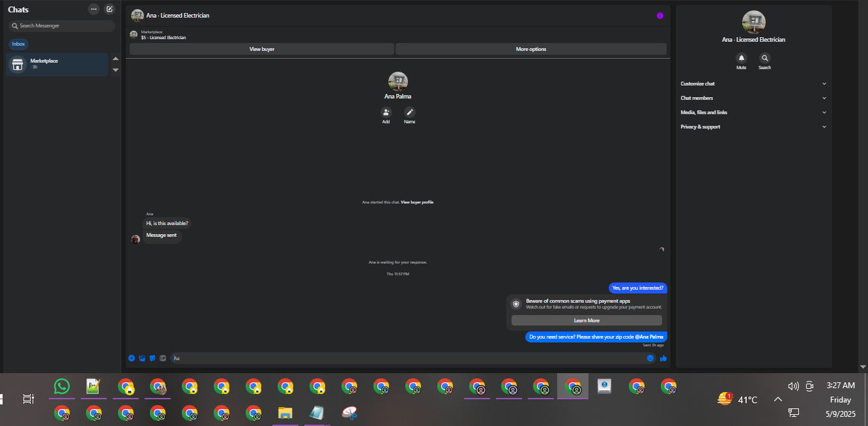Open Notepad++ from the taskbar

[x=93, y=386]
